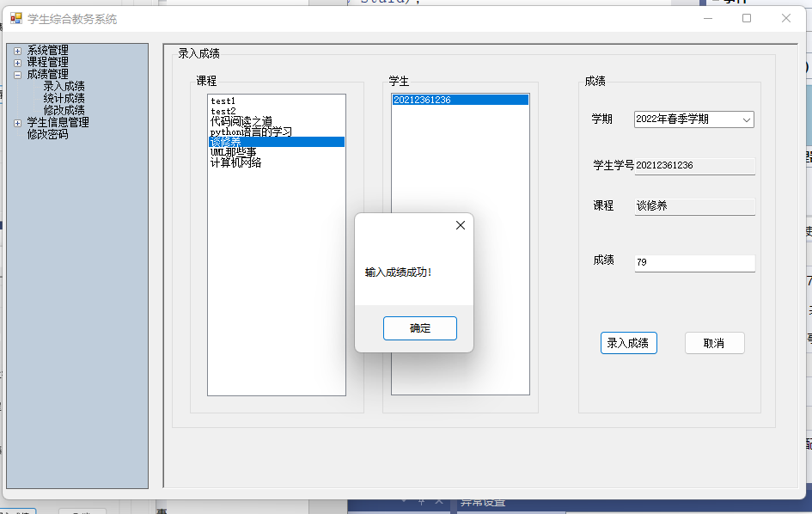The height and width of the screenshot is (514, 812).
Task: Open 修改成绩 under 成绩管理
Action: (x=64, y=110)
